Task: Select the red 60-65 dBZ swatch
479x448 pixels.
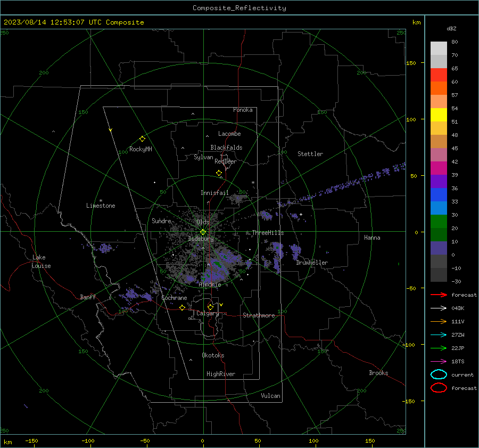Action: coord(439,75)
